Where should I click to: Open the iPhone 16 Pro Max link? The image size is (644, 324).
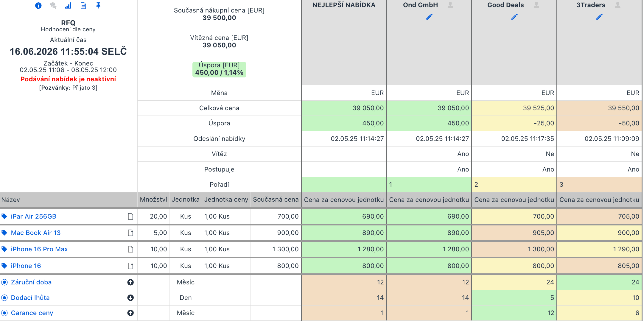click(39, 249)
